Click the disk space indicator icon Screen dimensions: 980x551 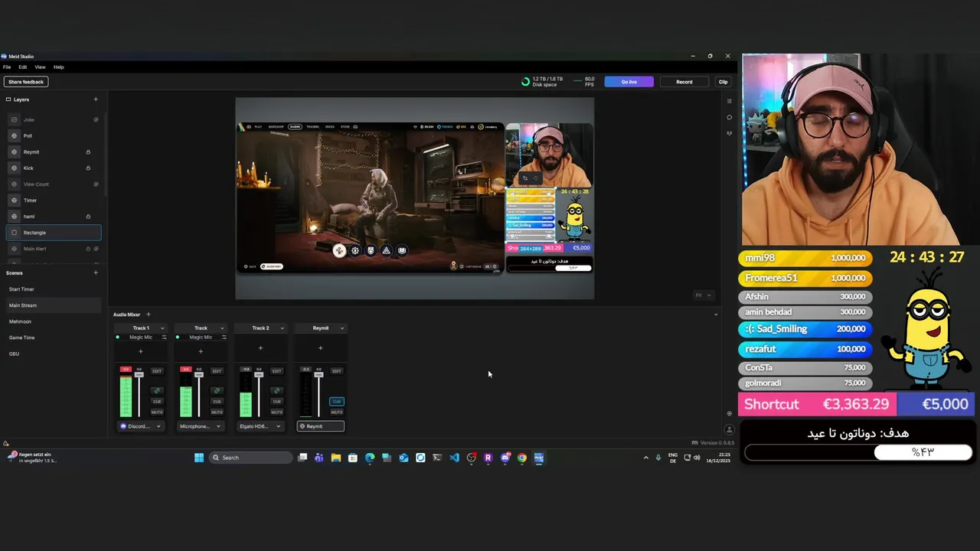[x=525, y=81]
